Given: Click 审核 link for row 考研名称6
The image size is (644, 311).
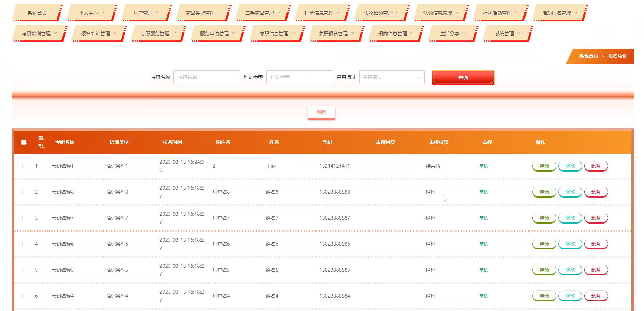Looking at the screenshot, I should coord(484,244).
